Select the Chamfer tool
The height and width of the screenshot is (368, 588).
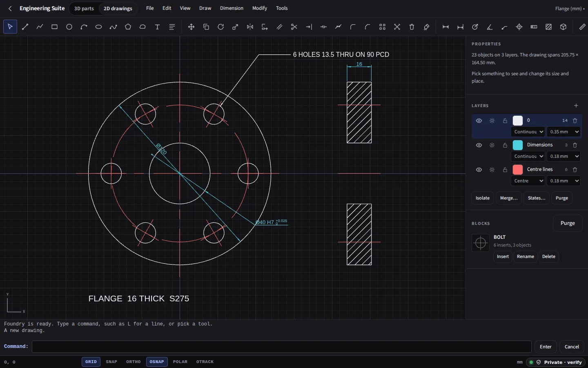point(367,27)
